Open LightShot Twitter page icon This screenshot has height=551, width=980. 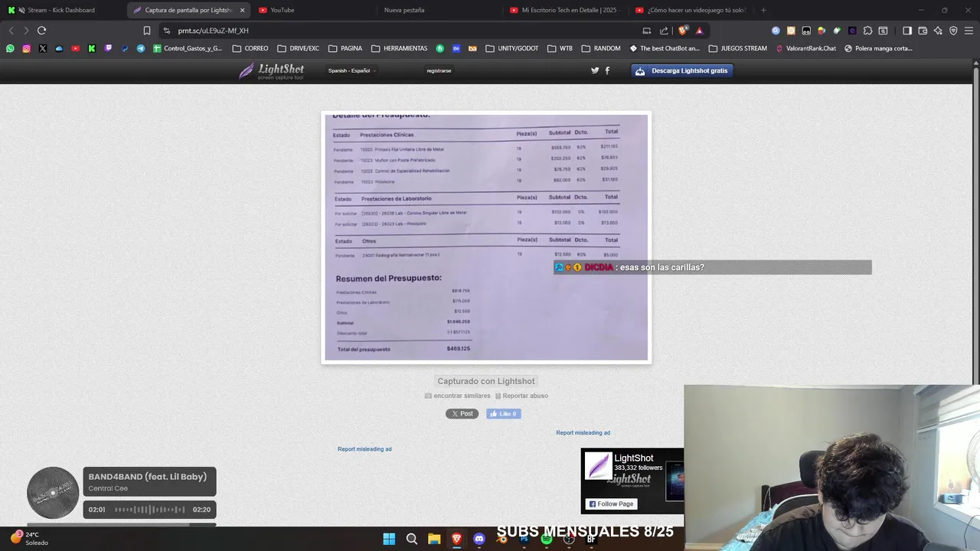595,70
